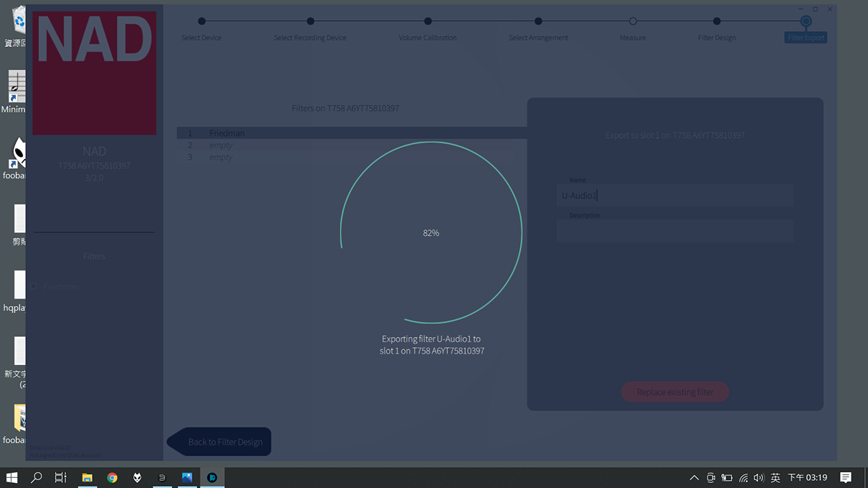The height and width of the screenshot is (488, 868).
Task: Switch the input method 英 indicator
Action: (775, 478)
